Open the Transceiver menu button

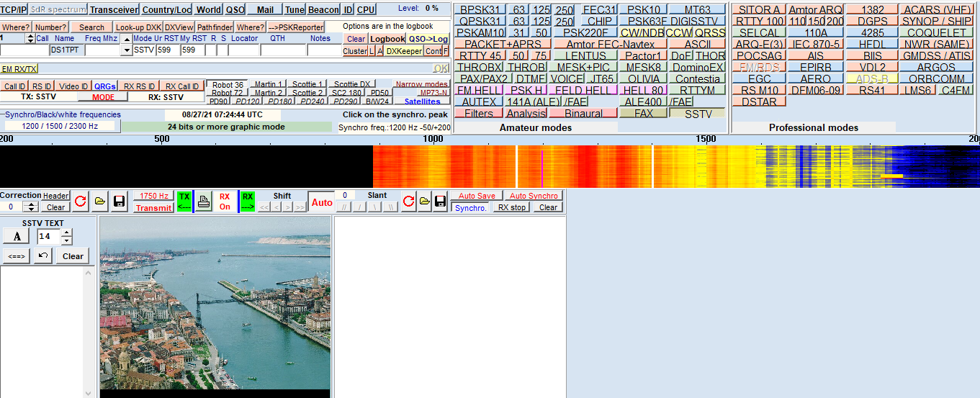(114, 9)
